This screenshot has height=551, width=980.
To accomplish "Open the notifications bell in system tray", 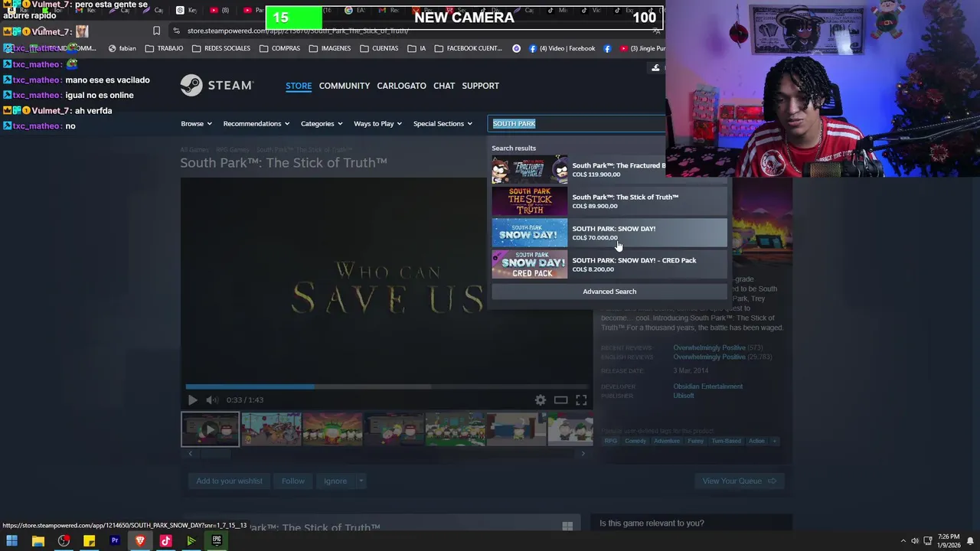I will click(970, 541).
